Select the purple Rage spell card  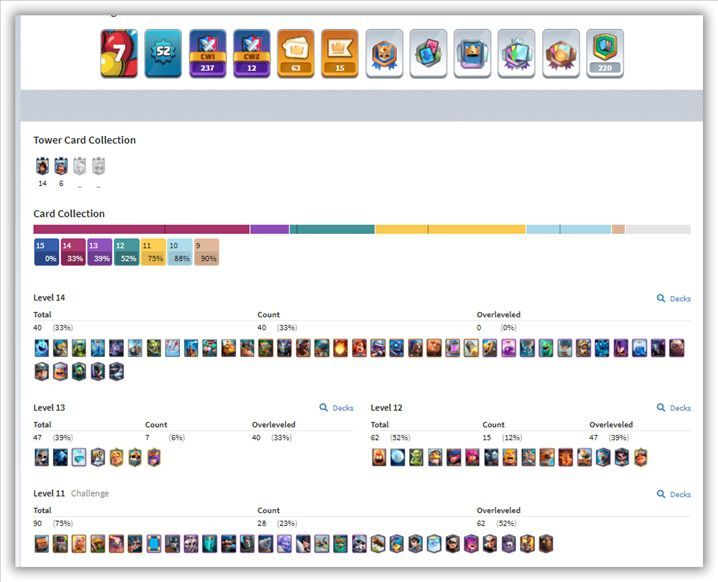pyautogui.click(x=508, y=348)
